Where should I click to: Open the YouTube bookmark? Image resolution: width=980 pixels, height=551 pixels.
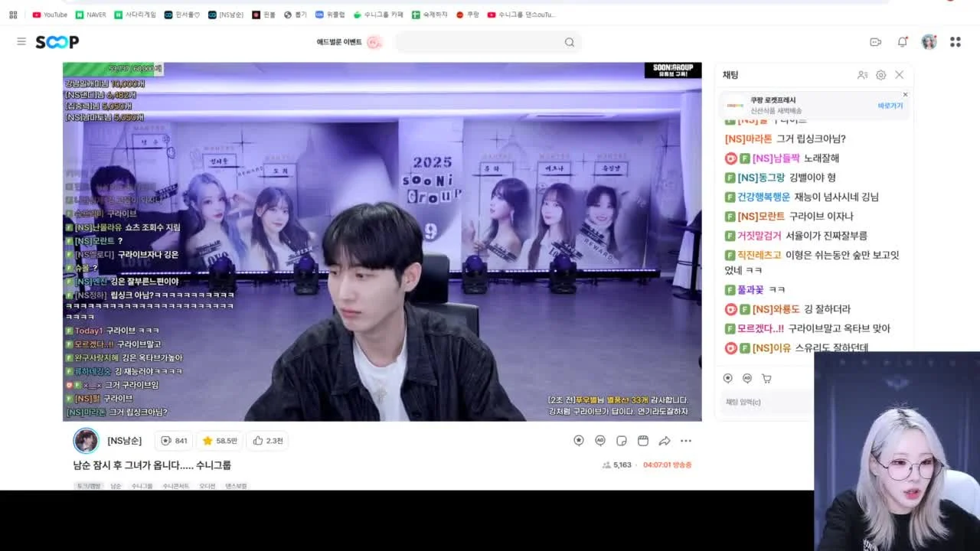(50, 15)
